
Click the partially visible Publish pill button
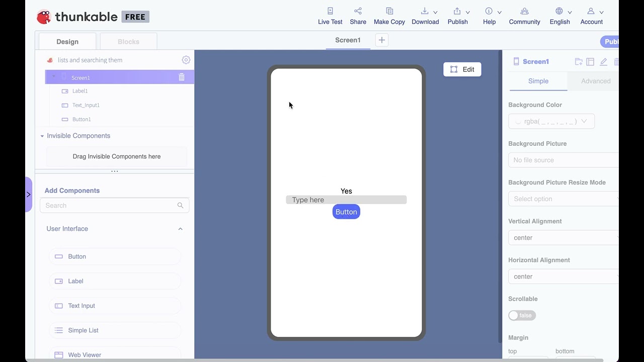(x=609, y=42)
